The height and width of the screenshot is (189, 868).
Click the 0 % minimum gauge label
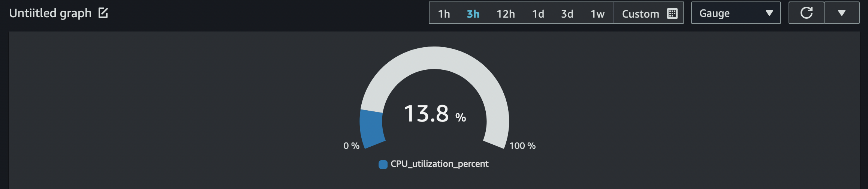[351, 146]
